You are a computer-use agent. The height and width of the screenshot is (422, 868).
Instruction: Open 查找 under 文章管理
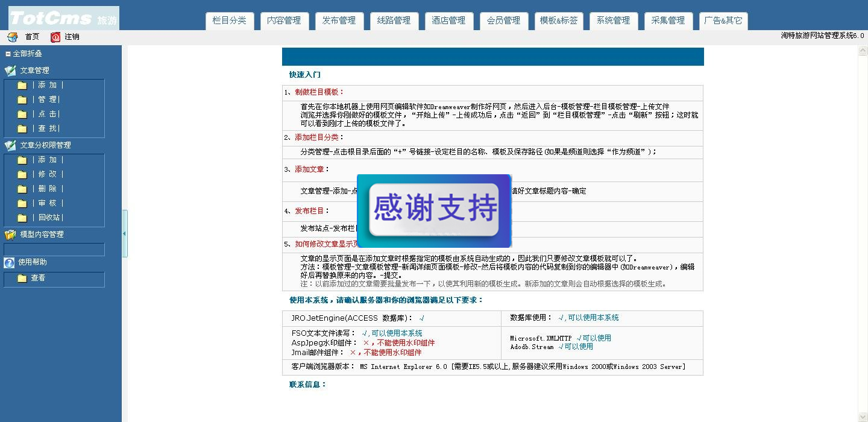46,128
